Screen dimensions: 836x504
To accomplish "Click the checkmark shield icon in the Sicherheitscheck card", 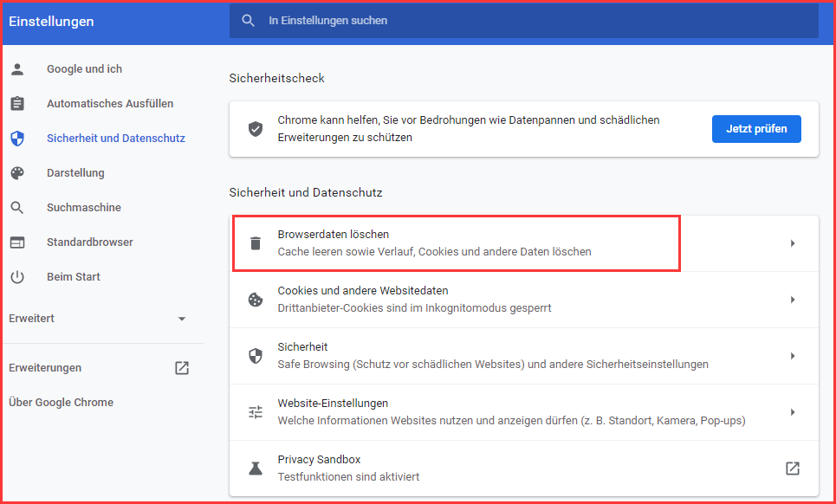I will click(x=256, y=128).
